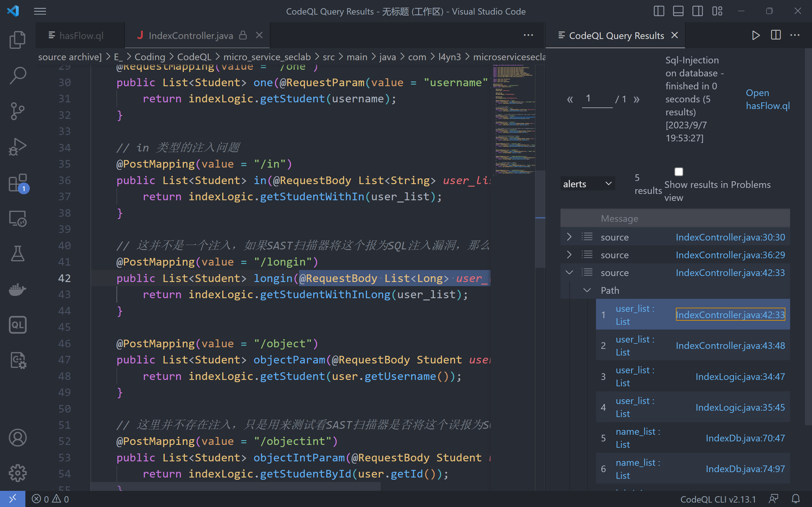Switch to the hasFlow.ql tab

[81, 35]
